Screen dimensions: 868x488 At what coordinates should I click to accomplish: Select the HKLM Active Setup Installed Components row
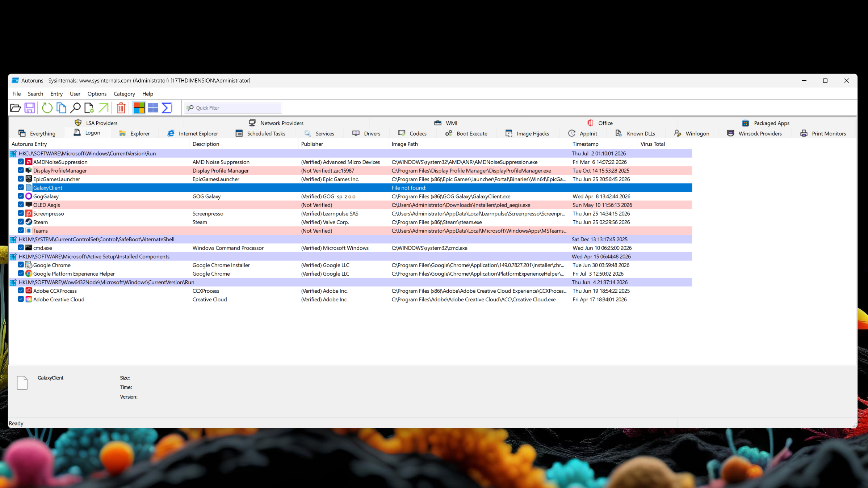[x=351, y=256]
